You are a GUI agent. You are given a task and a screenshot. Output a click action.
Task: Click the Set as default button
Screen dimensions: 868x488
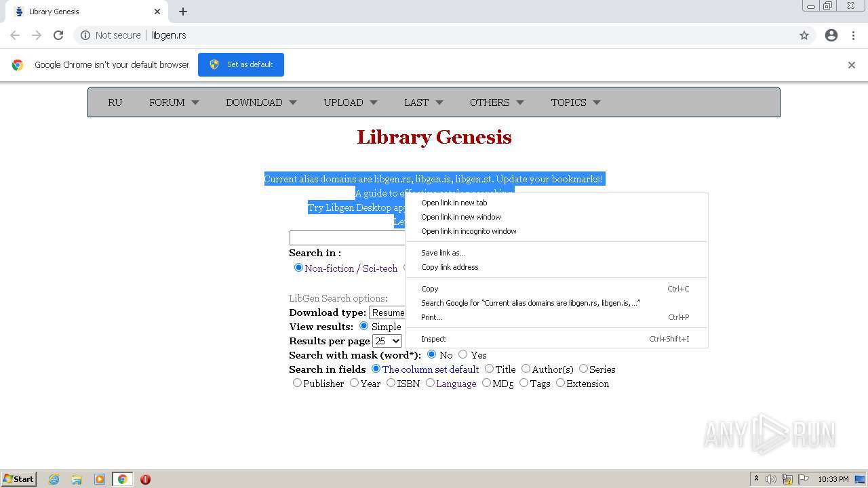coord(241,64)
